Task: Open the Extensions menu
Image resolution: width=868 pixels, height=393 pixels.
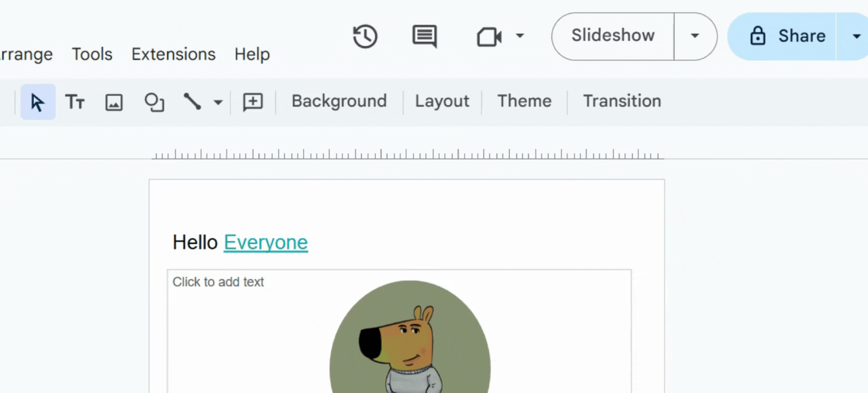Action: click(x=174, y=54)
